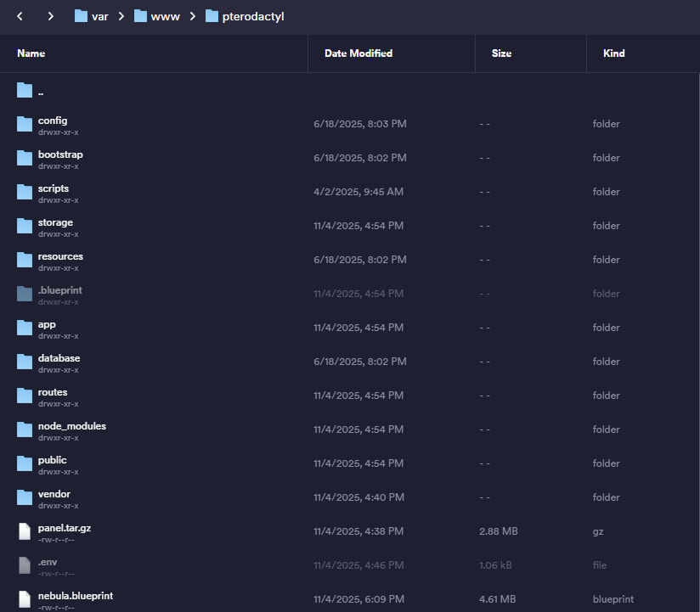The image size is (700, 612).
Task: Open the pterodactyl breadcrumb folder
Action: click(x=245, y=16)
